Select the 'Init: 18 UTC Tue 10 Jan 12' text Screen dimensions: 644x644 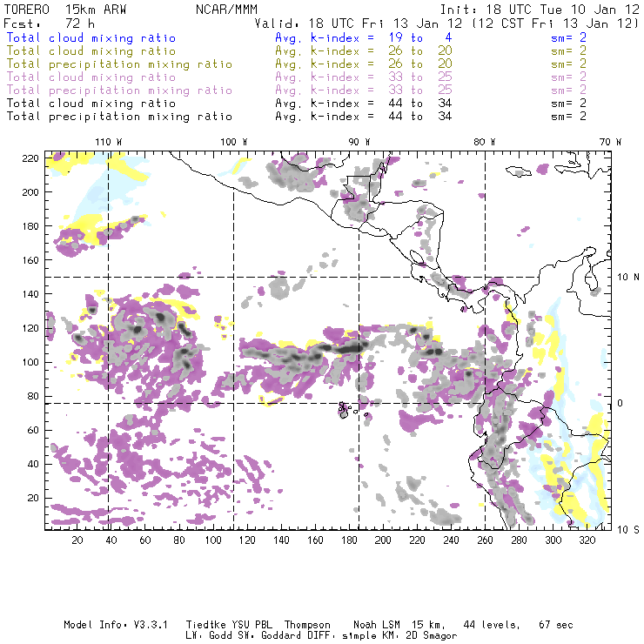540,10
